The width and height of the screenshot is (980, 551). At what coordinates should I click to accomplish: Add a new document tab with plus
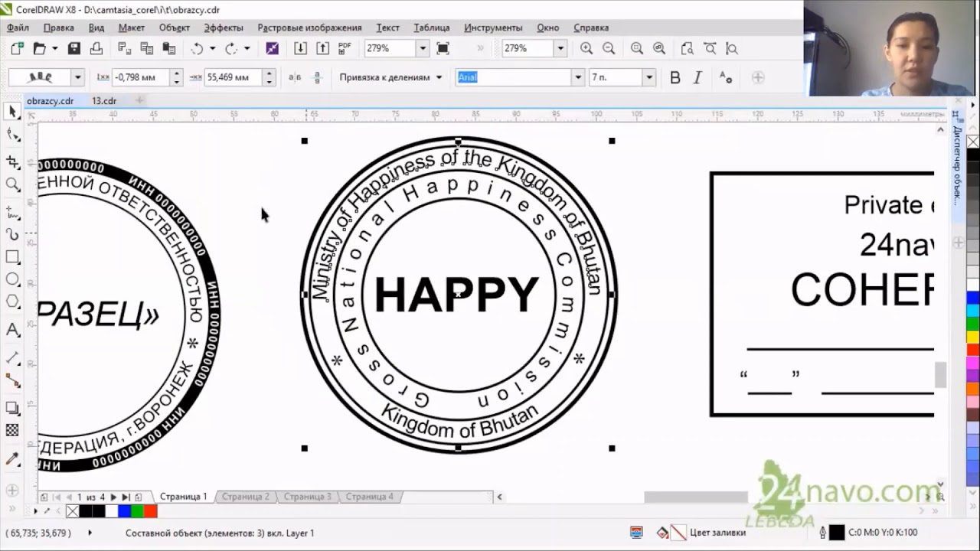click(x=139, y=100)
